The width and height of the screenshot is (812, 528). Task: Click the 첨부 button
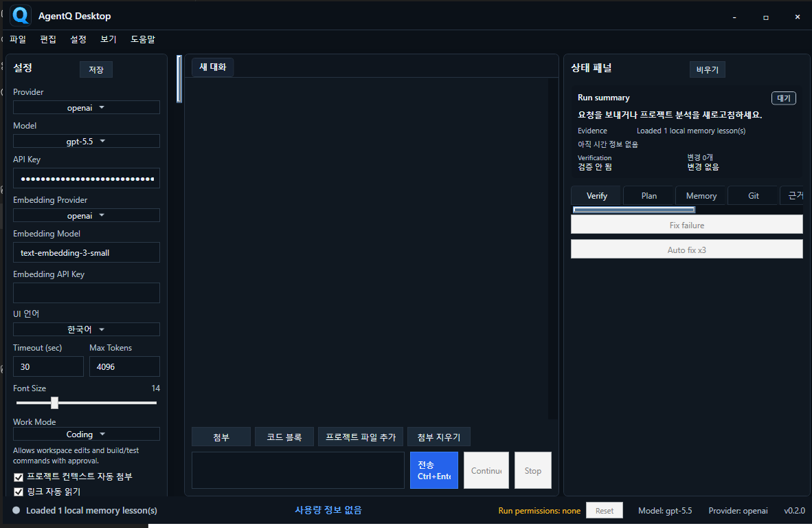221,437
